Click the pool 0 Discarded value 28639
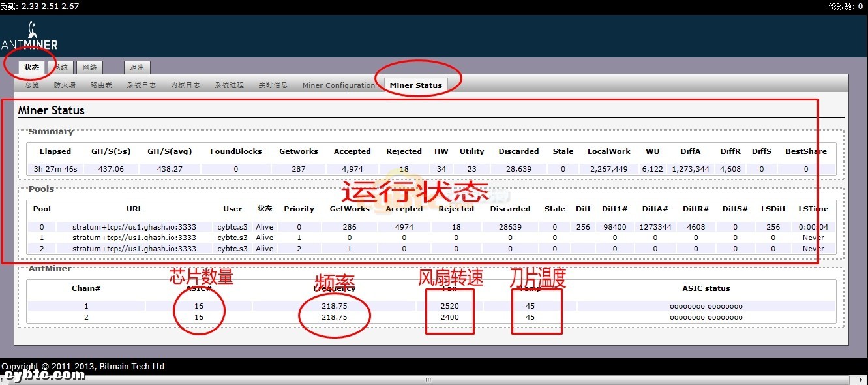The height and width of the screenshot is (385, 868). pyautogui.click(x=510, y=227)
